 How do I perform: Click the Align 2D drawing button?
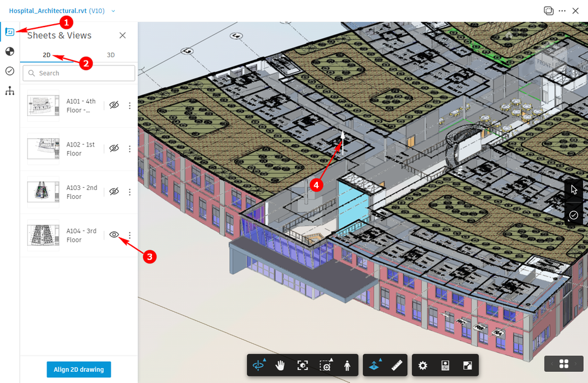(x=79, y=369)
